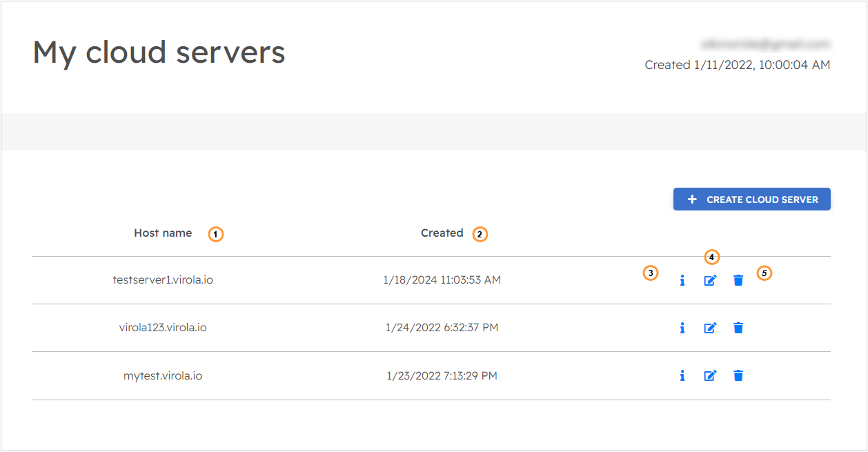Open info for virola123.virola.io server
The image size is (868, 452).
pos(682,328)
